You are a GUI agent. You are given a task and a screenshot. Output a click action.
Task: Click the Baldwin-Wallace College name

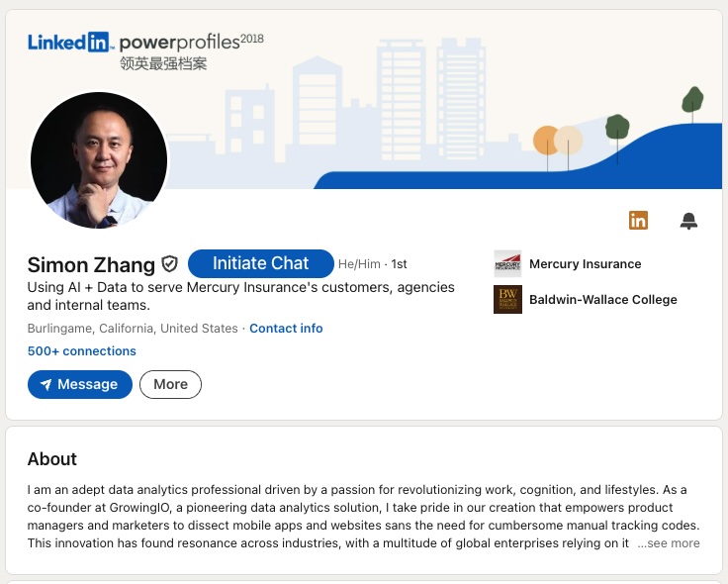[603, 300]
